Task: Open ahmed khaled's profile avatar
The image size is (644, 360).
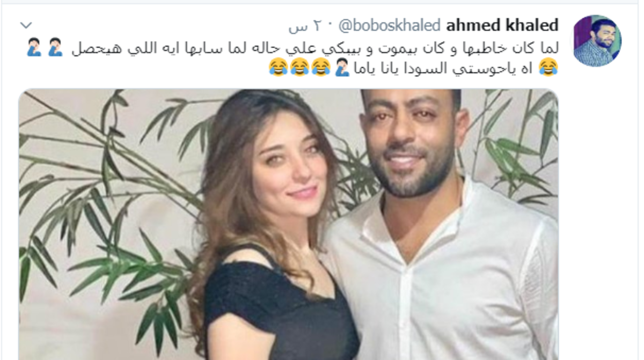Action: tap(597, 40)
